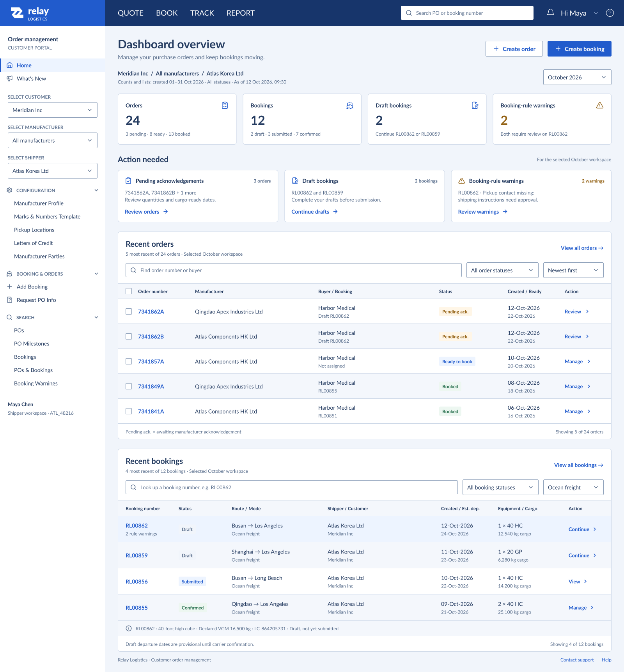Click the Orders card clipboard icon

[x=225, y=105]
